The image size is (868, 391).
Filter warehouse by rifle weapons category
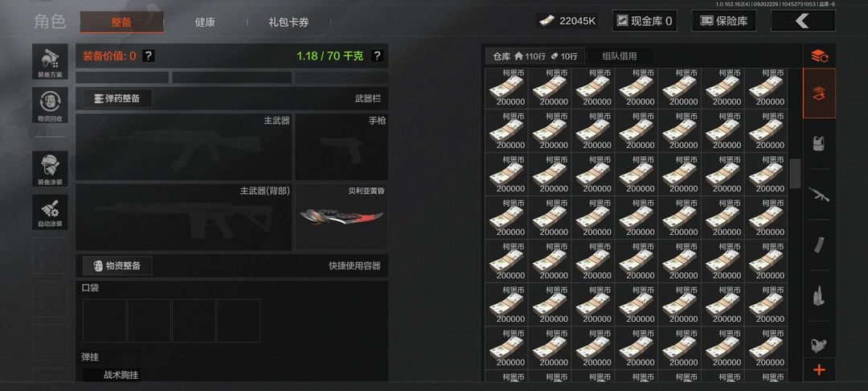pos(819,194)
